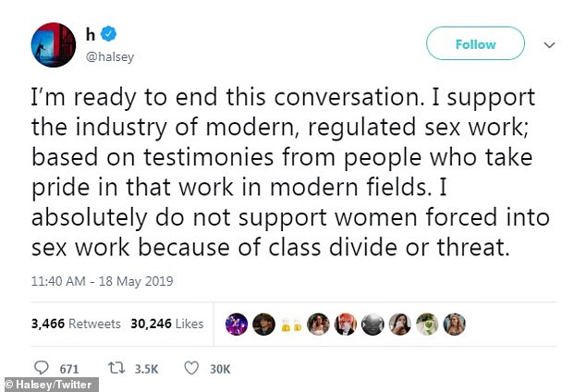Click the beer mugs emoji liker avatar
Screen dimensions: 586x392
[291, 324]
